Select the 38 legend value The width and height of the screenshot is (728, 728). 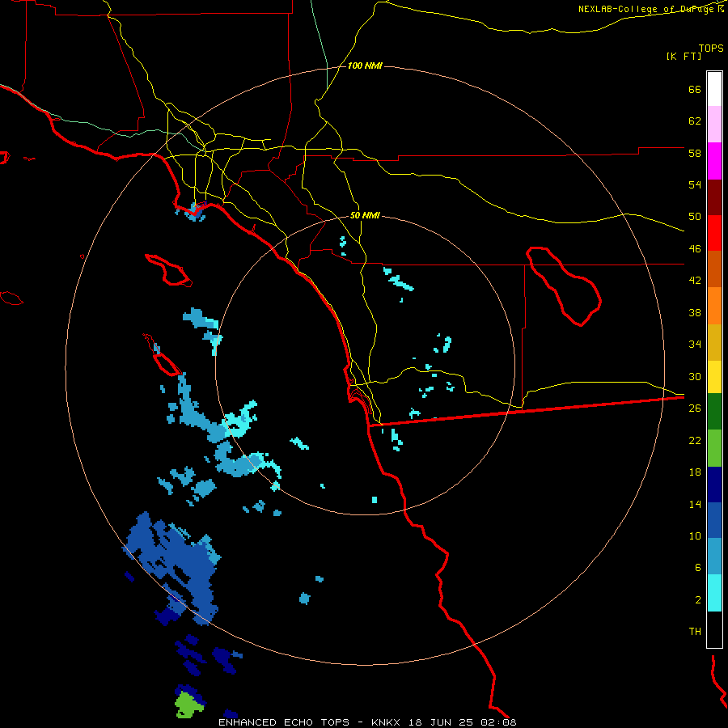click(x=695, y=312)
